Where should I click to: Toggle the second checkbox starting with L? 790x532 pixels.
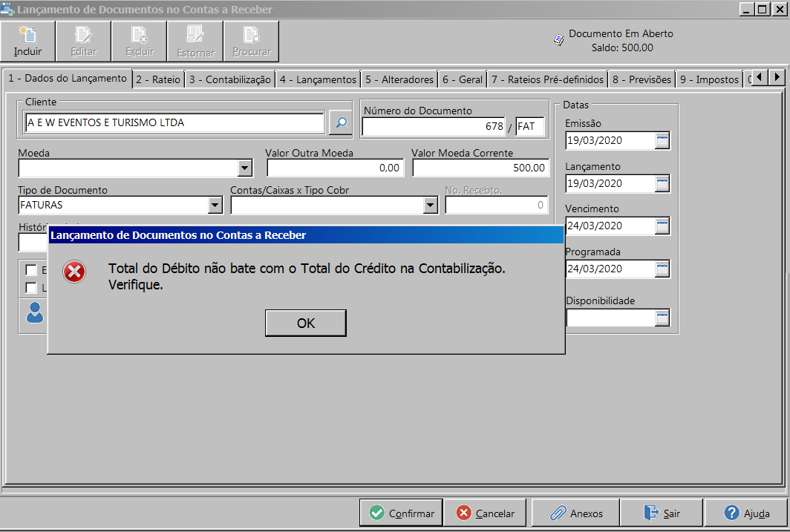click(x=31, y=288)
